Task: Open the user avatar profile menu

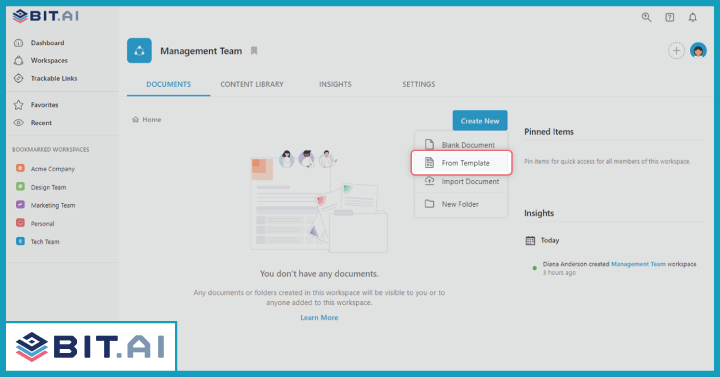Action: click(x=698, y=51)
